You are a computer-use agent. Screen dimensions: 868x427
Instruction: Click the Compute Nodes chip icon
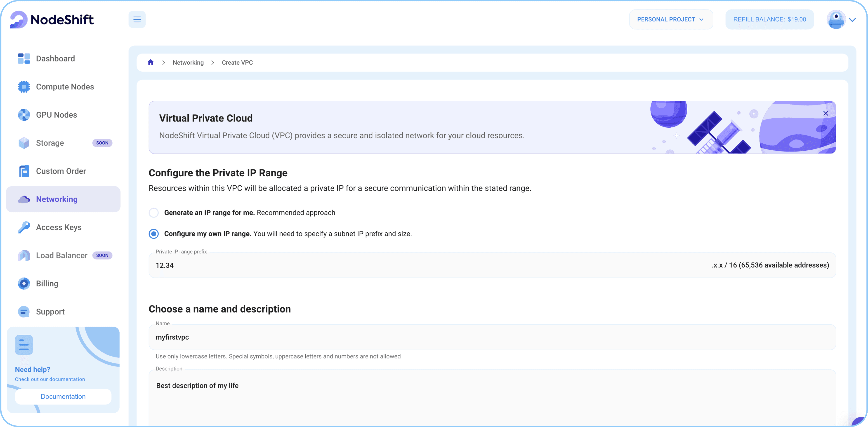(24, 87)
